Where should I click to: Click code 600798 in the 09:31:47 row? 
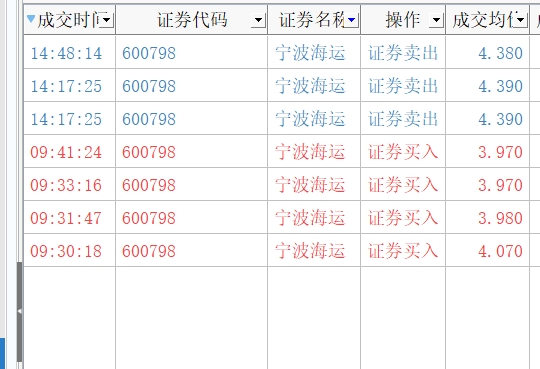point(149,218)
